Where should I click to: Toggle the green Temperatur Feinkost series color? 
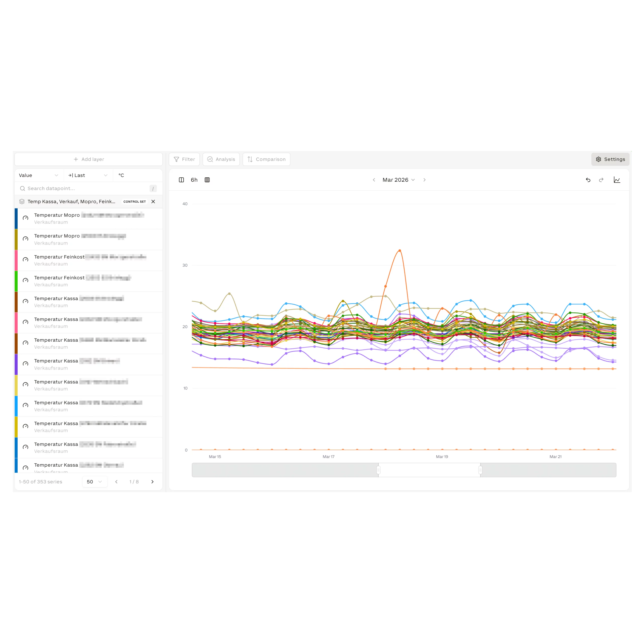(x=16, y=281)
